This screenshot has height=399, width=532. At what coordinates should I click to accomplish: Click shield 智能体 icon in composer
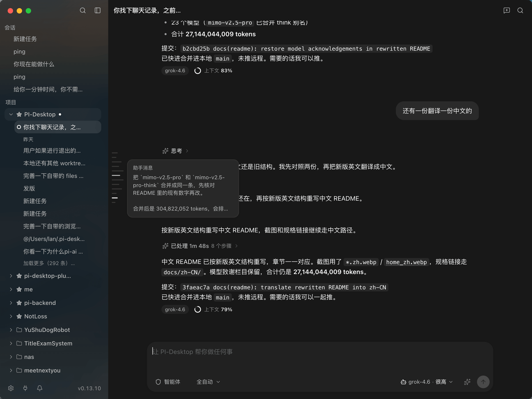[x=158, y=382]
